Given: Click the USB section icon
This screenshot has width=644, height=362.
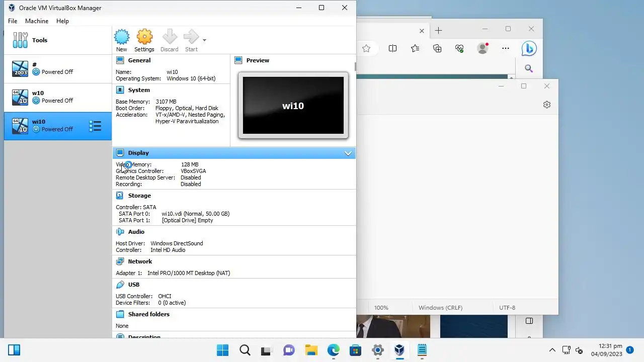Looking at the screenshot, I should (x=120, y=285).
